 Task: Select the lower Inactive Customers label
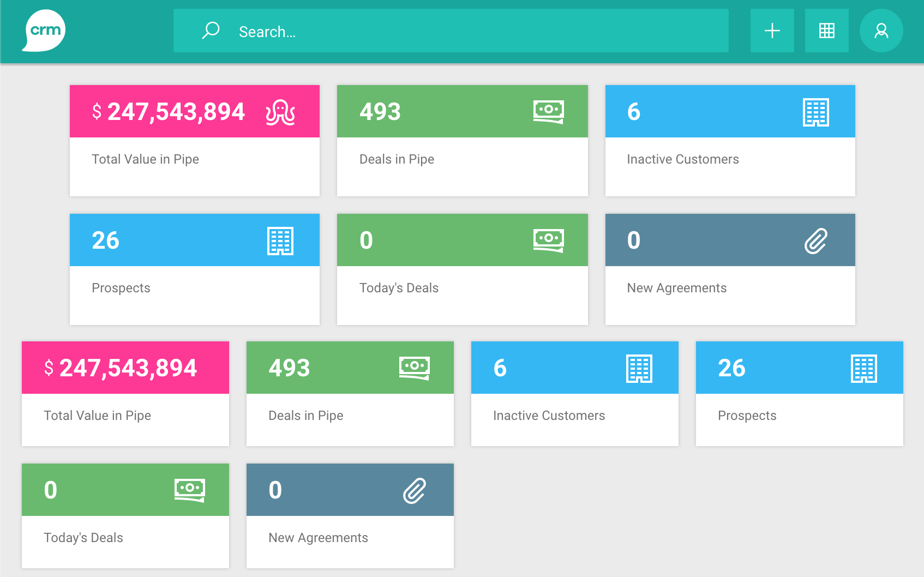click(549, 416)
